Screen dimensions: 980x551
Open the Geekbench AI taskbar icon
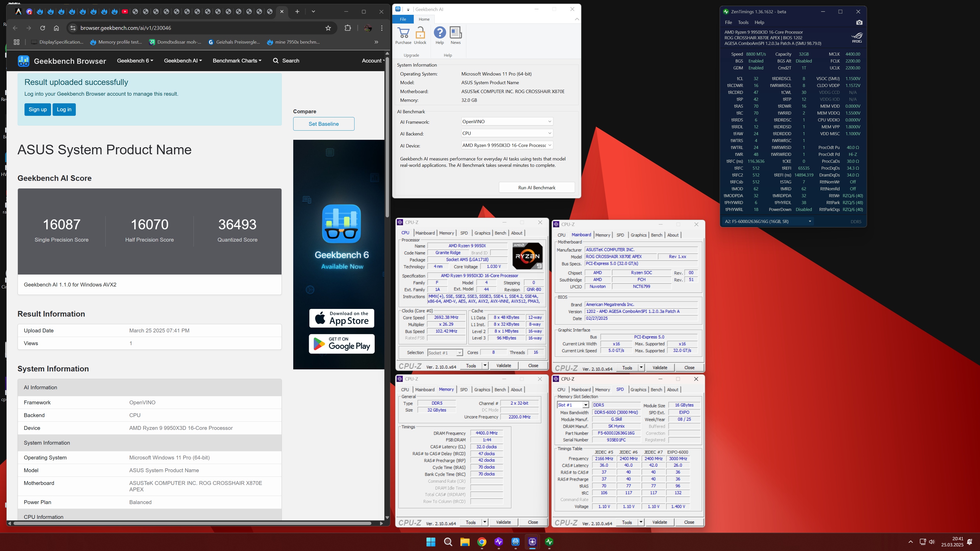(516, 542)
